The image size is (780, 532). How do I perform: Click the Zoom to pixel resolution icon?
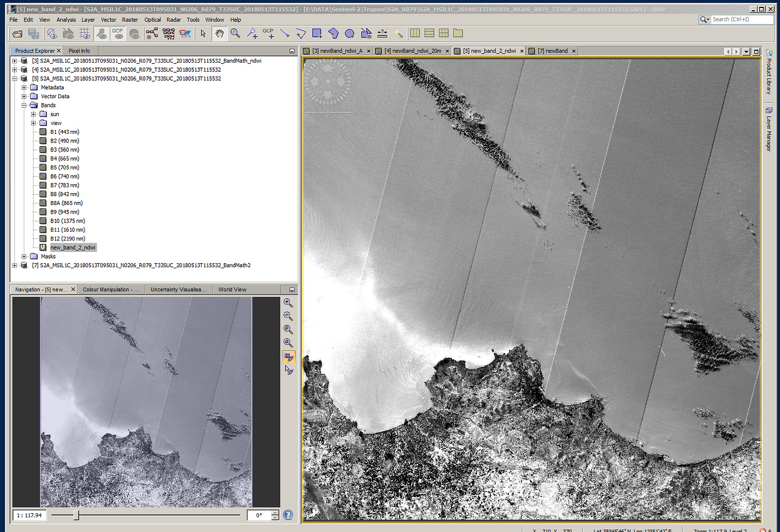[x=289, y=329]
